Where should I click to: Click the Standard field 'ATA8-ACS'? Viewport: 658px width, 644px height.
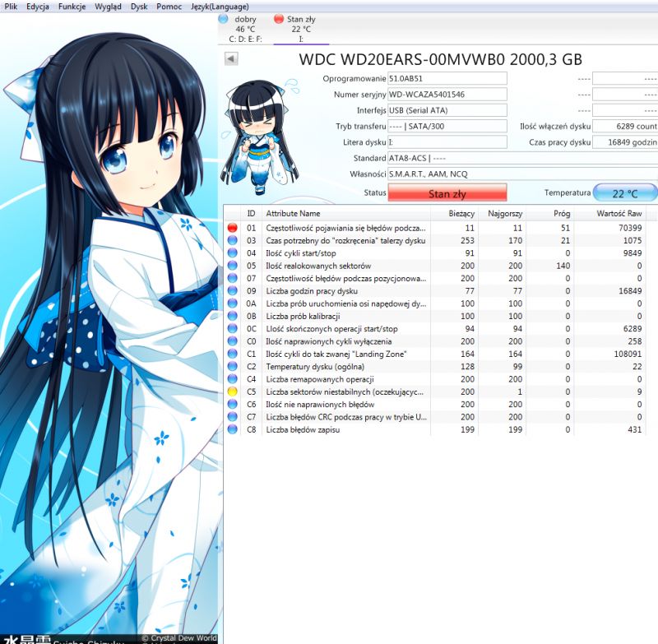coord(522,158)
